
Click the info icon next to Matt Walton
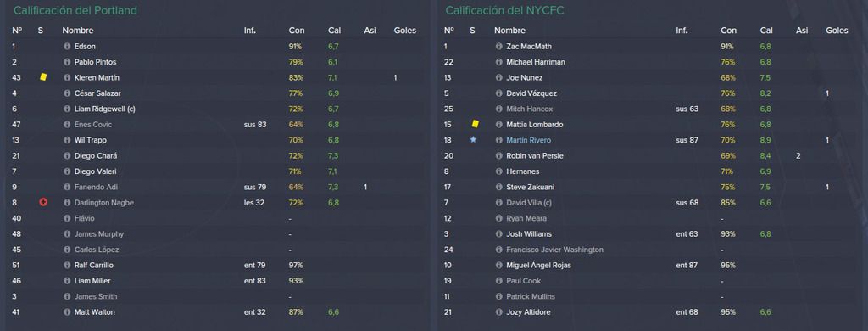pyautogui.click(x=67, y=312)
